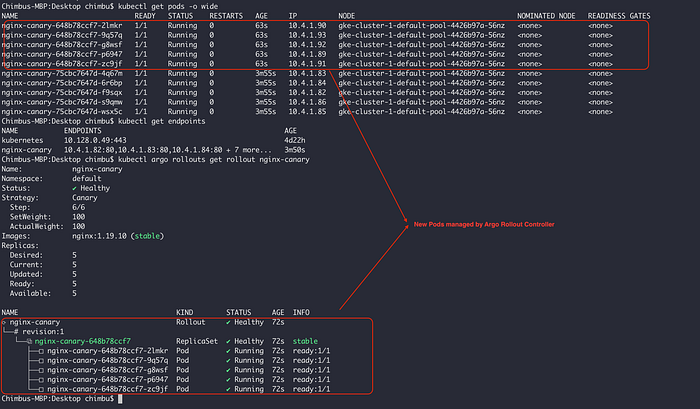
Task: Click the green 'stable' label beside nginx:1.19.10
Action: tap(147, 236)
